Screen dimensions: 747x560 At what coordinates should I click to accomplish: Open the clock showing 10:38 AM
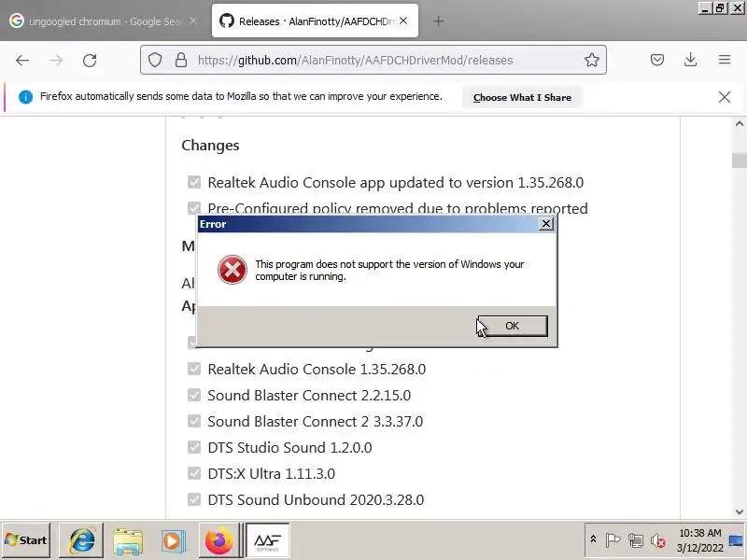pos(700,540)
